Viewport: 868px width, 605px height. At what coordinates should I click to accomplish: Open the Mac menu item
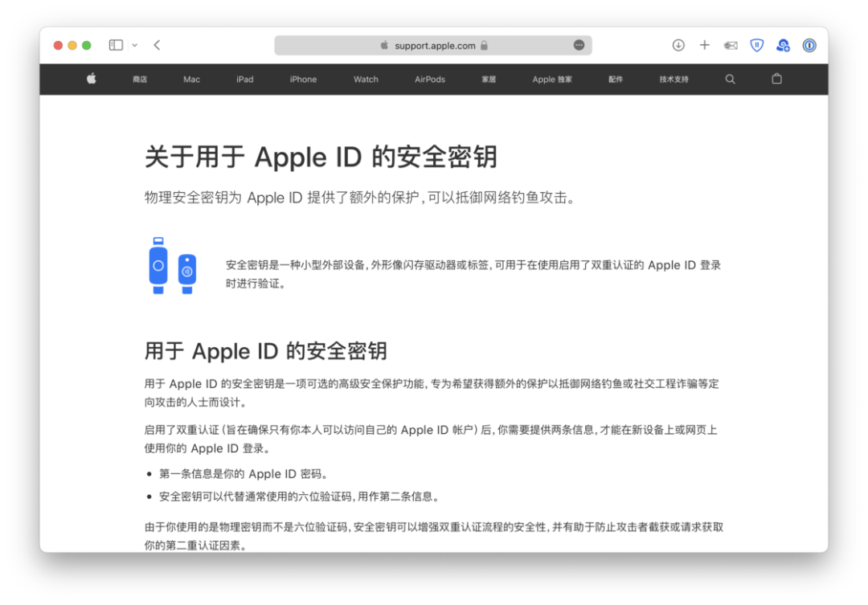191,80
